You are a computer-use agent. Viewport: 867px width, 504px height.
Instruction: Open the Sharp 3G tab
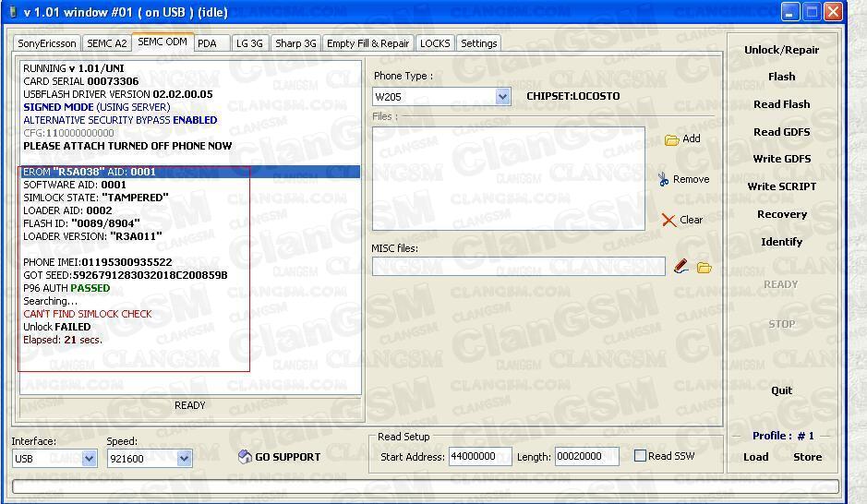[295, 43]
